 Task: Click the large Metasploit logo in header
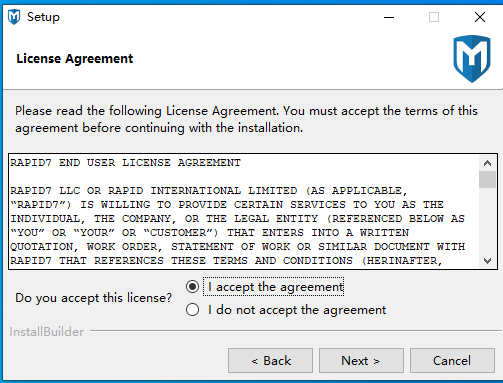[472, 59]
